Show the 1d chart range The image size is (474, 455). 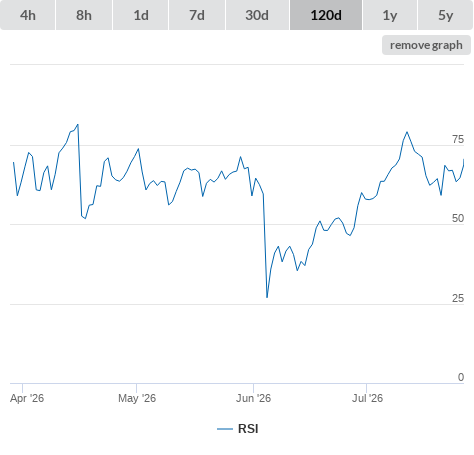(141, 15)
